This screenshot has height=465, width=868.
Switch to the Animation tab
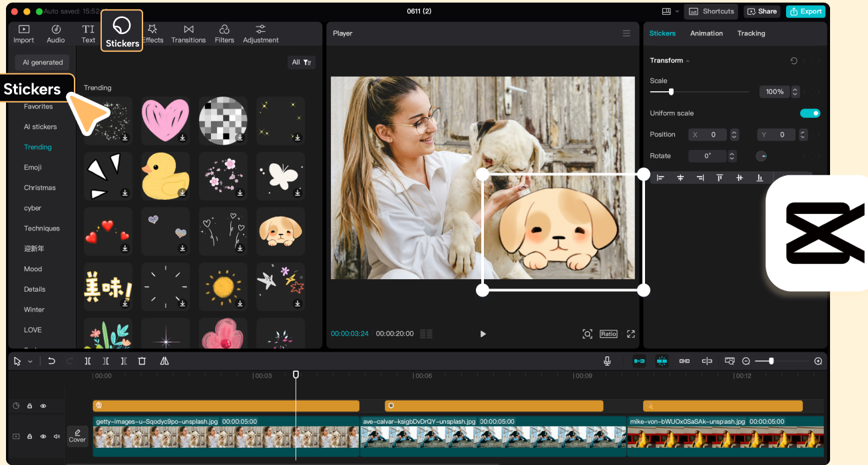[706, 33]
